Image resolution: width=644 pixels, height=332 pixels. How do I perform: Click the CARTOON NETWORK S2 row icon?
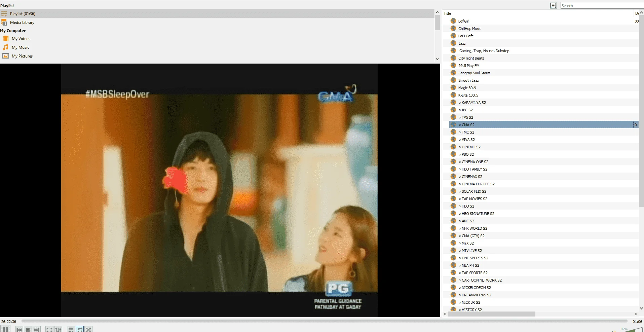point(453,280)
